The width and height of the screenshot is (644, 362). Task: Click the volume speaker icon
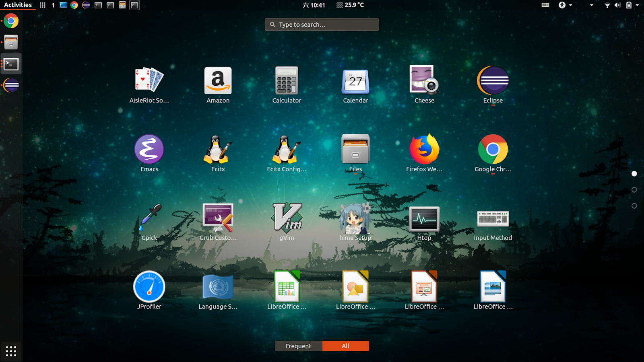pyautogui.click(x=618, y=5)
